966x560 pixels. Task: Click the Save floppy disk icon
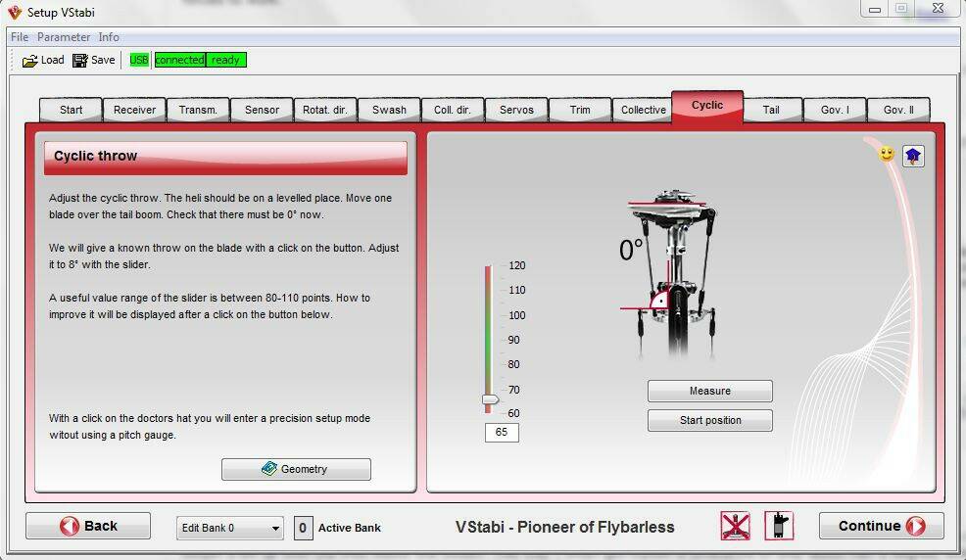(80, 61)
